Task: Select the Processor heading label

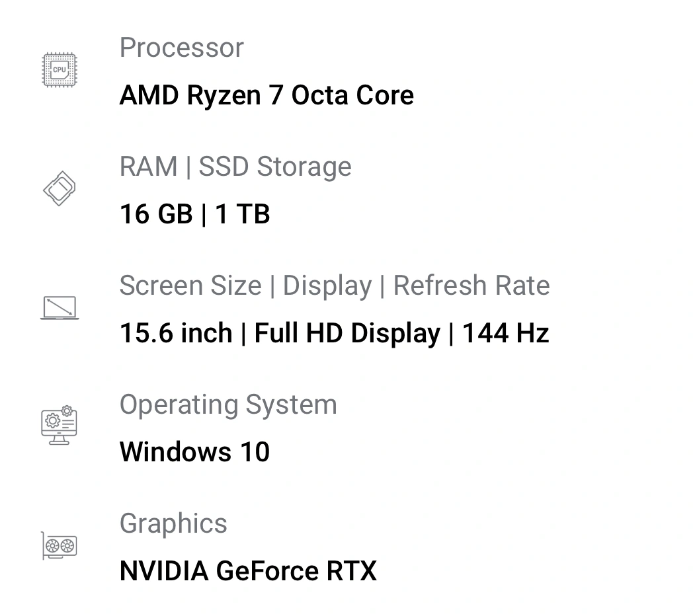Action: (x=182, y=47)
